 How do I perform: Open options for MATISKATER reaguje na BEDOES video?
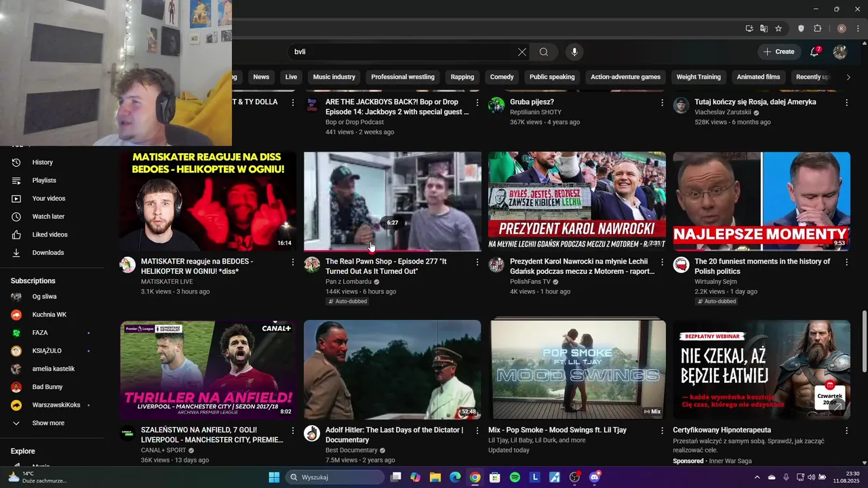point(293,262)
